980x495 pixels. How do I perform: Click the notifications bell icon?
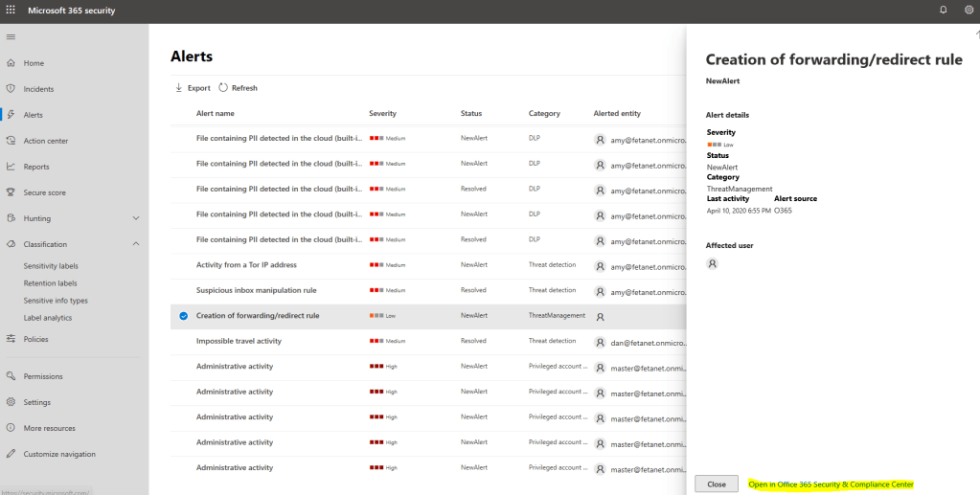pyautogui.click(x=943, y=10)
